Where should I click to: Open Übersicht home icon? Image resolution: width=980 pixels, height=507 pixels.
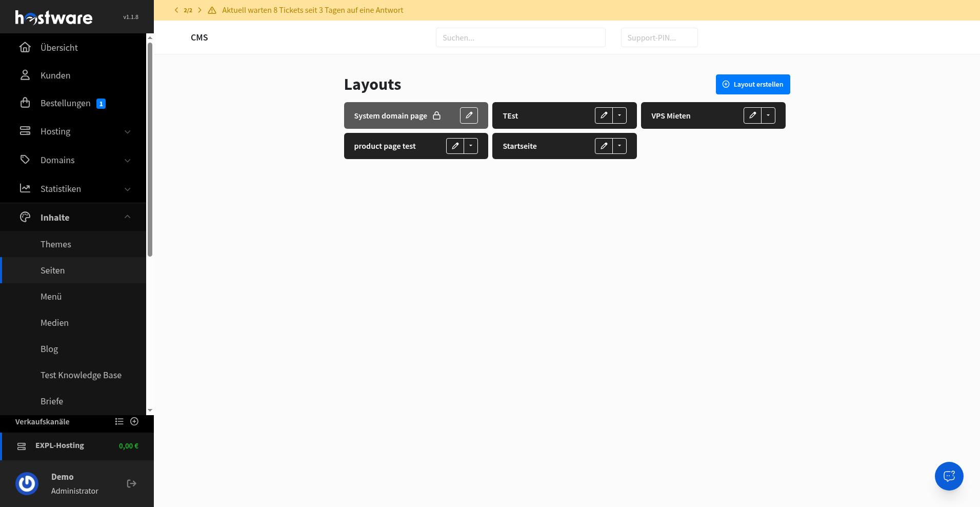(x=25, y=47)
